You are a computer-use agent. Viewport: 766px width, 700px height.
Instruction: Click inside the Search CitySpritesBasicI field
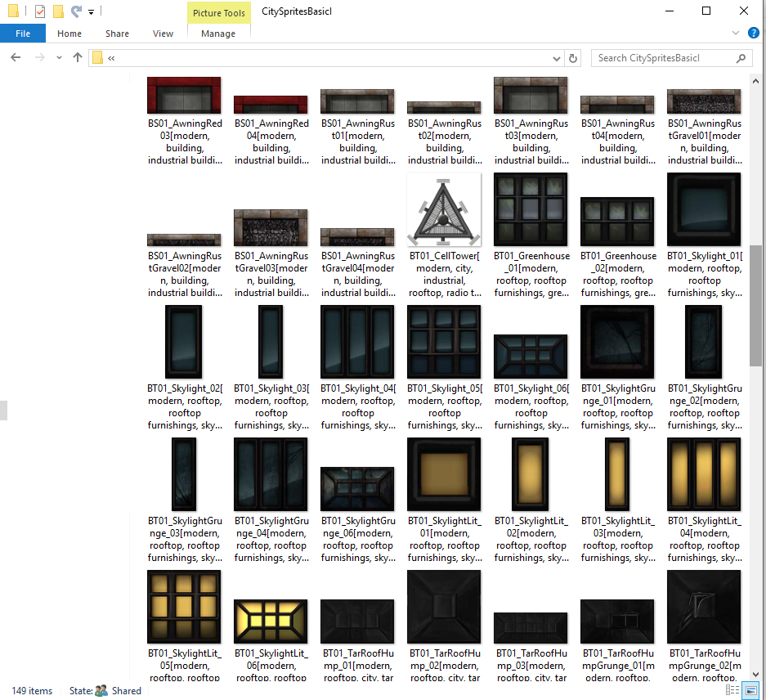[662, 58]
